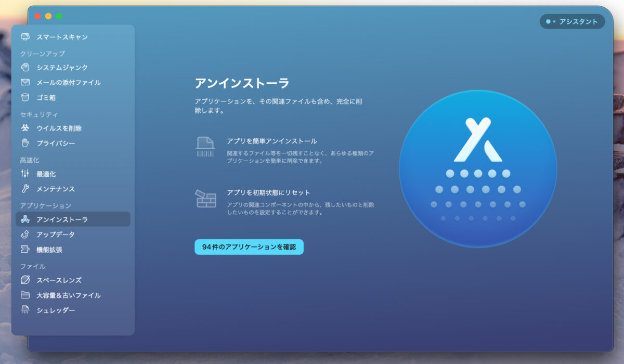The width and height of the screenshot is (624, 364).
Task: Click the brick wall reset icon
Action: pyautogui.click(x=205, y=198)
